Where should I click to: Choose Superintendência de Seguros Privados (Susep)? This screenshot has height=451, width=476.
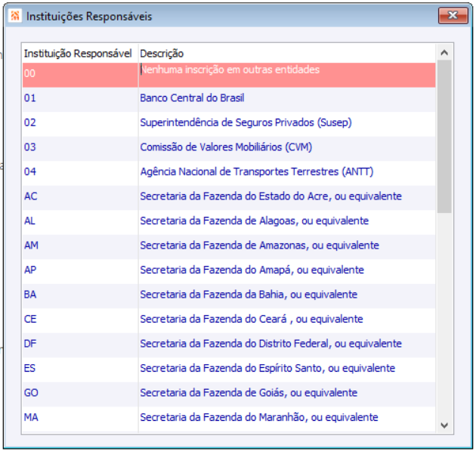[287, 123]
